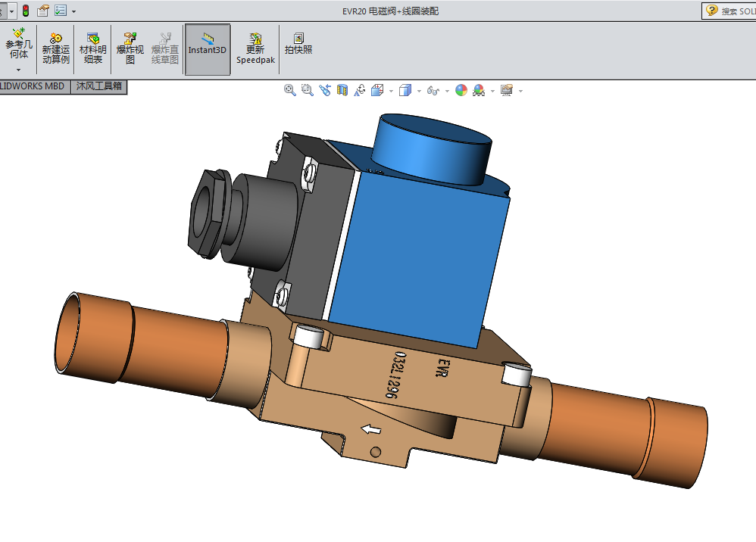The width and height of the screenshot is (756, 542).
Task: Click the 爆炸视图 button
Action: pos(130,49)
